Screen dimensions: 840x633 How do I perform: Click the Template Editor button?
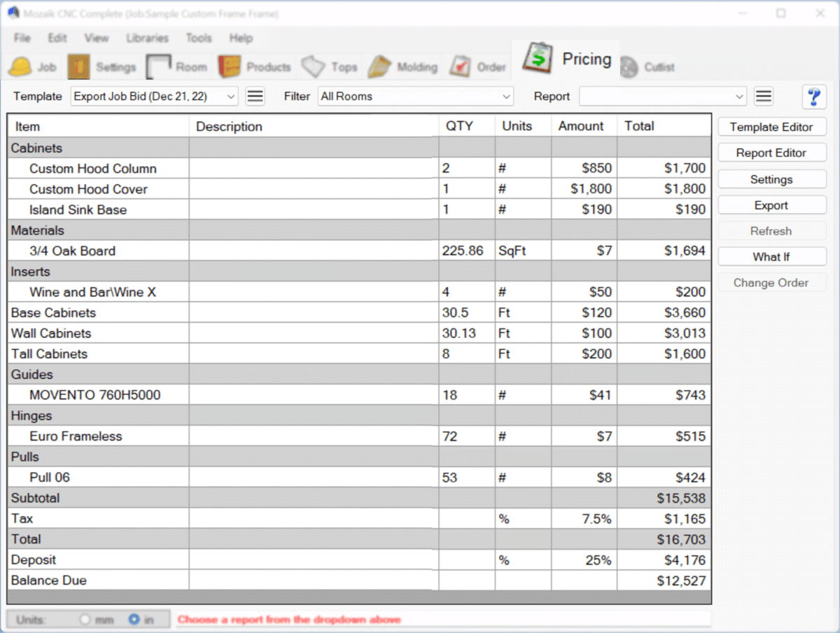coord(771,127)
